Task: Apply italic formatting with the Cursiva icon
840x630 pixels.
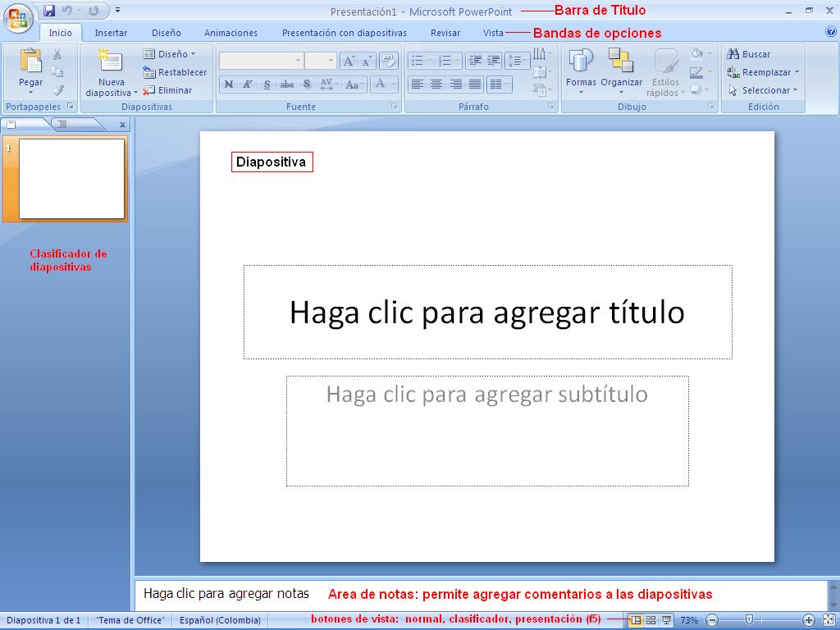Action: [247, 84]
